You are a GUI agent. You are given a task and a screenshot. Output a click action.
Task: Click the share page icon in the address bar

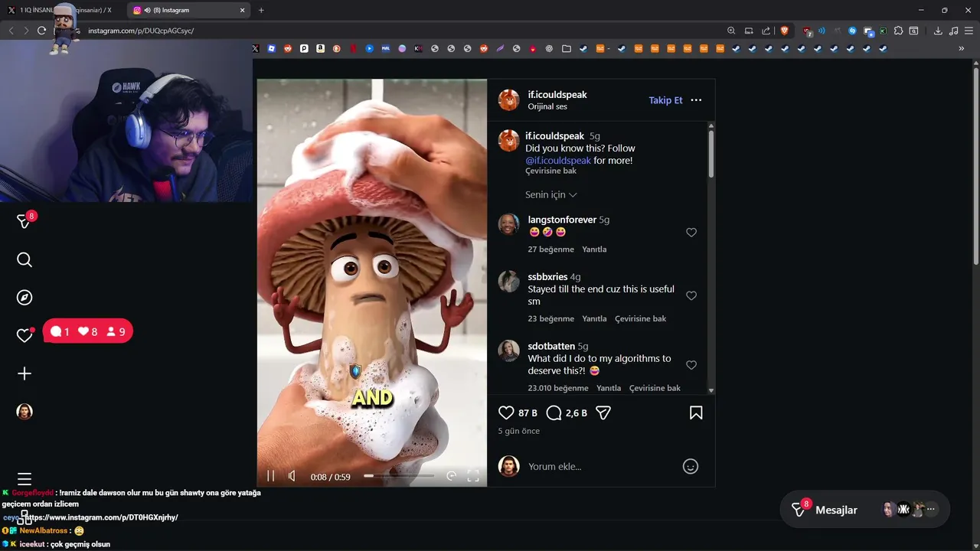click(766, 31)
